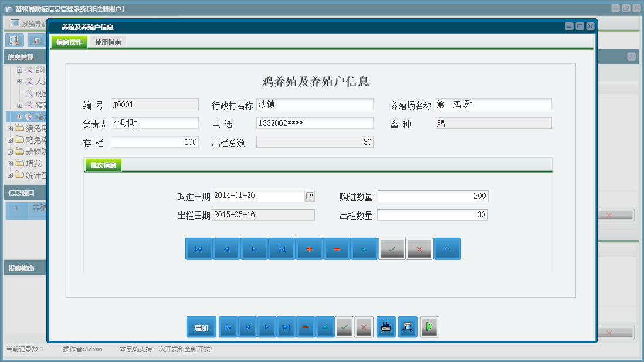Click the green play arrow button
The width and height of the screenshot is (644, 362).
[429, 327]
